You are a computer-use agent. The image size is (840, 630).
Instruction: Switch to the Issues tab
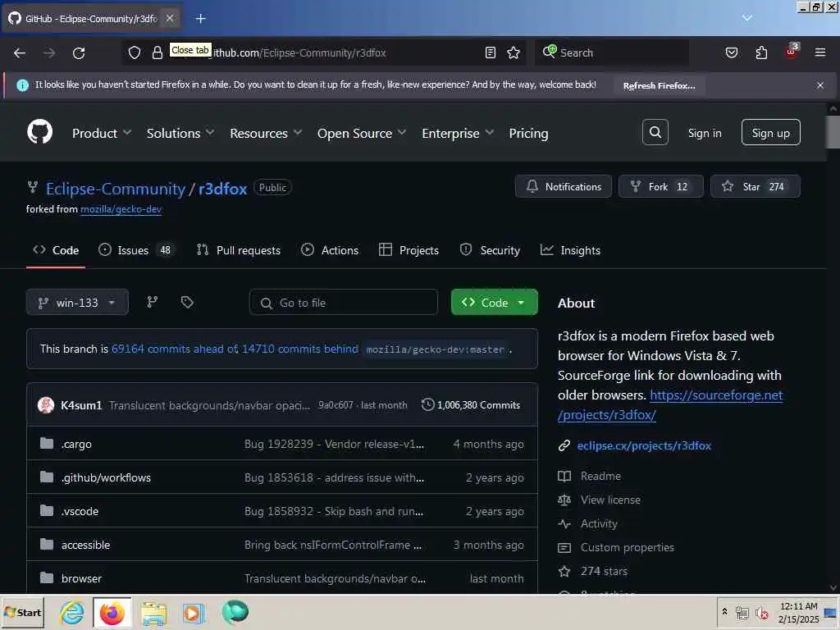pos(137,250)
